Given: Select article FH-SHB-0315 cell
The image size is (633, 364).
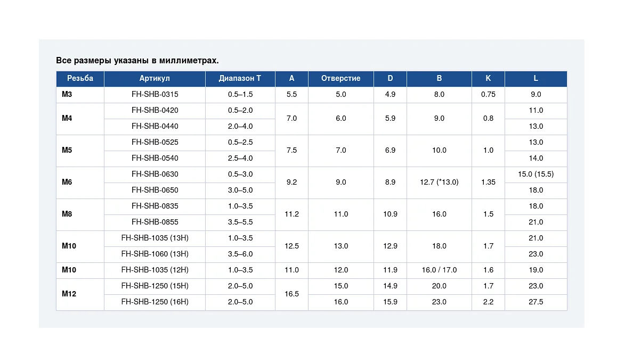Looking at the screenshot, I should 155,95.
